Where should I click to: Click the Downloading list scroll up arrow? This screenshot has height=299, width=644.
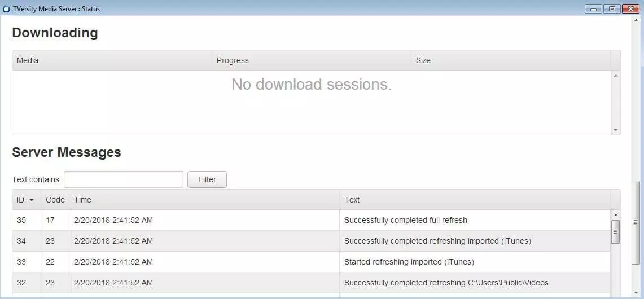[x=615, y=76]
